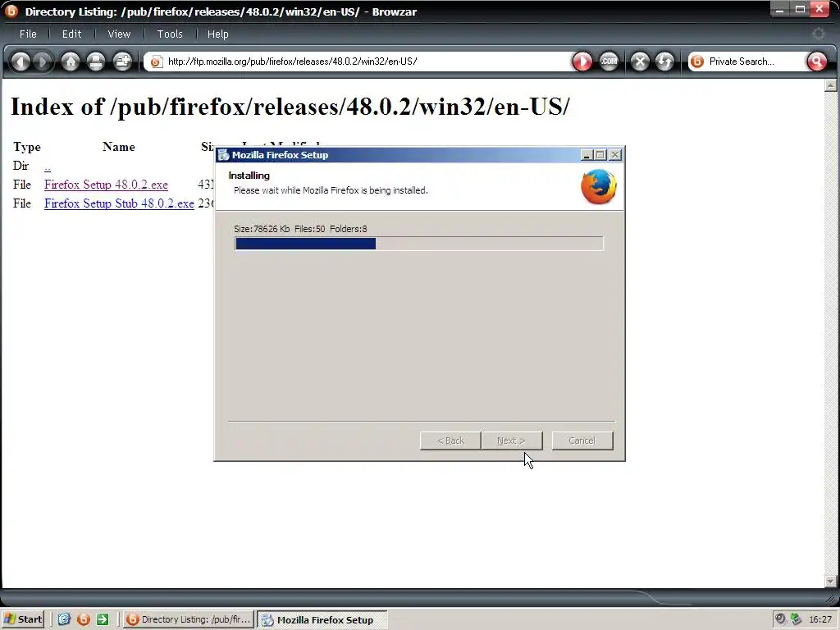Click the 'Index of /pub/firefox/releases' heading
The width and height of the screenshot is (840, 630).
(x=290, y=107)
